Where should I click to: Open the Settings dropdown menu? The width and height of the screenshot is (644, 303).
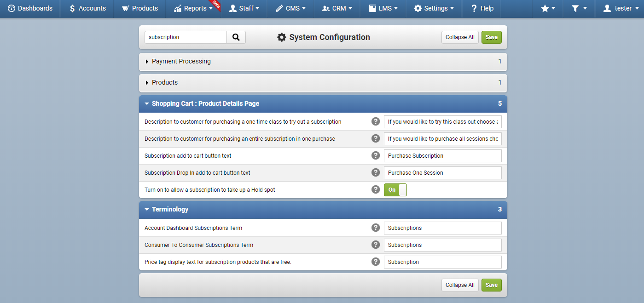click(434, 8)
